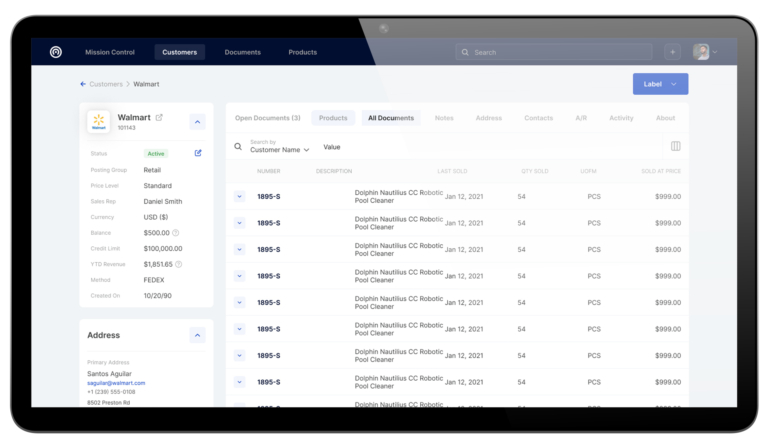Expand the third 1895-S product row

pyautogui.click(x=240, y=249)
